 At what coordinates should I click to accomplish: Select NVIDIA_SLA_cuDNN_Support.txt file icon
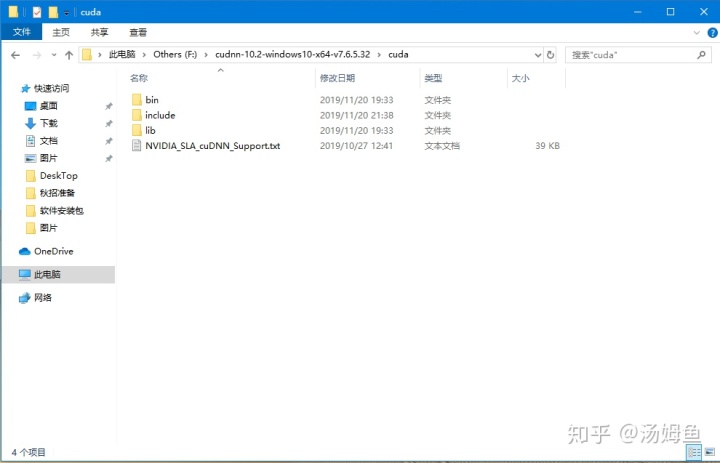136,146
